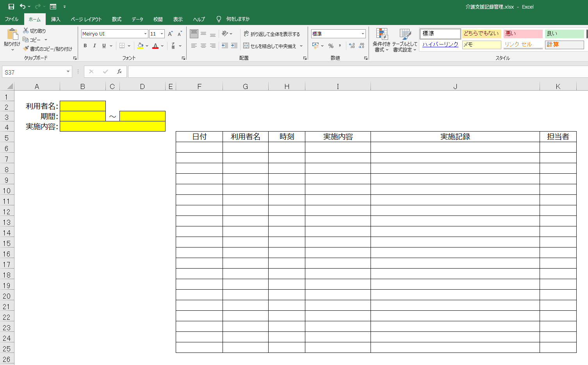Open the font name dropdown showing Meiryo UI
Image resolution: width=588 pixels, height=365 pixels.
(145, 34)
